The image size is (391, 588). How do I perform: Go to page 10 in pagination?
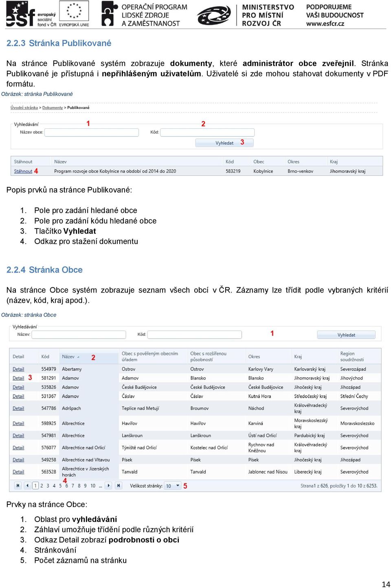click(x=93, y=486)
